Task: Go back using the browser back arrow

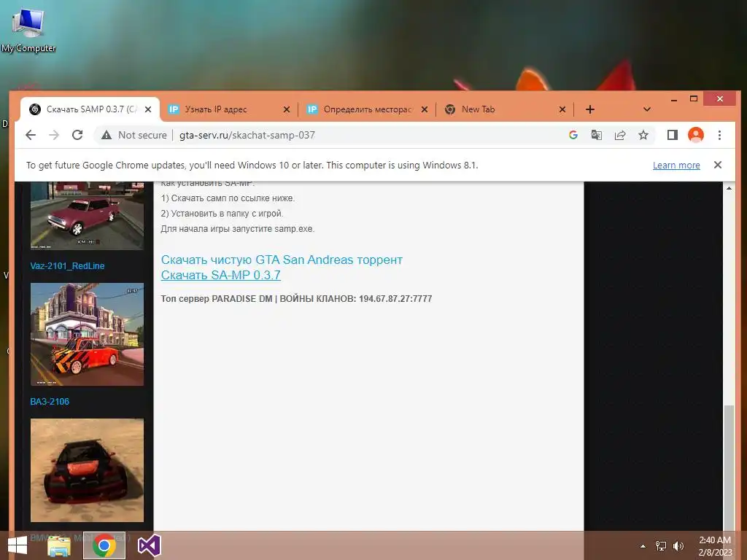Action: tap(31, 135)
